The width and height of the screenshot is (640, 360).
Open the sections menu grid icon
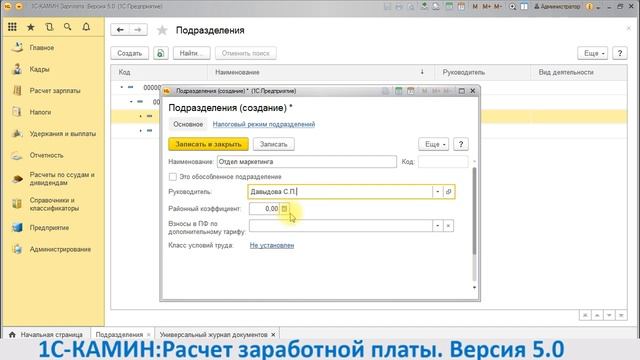tap(12, 27)
